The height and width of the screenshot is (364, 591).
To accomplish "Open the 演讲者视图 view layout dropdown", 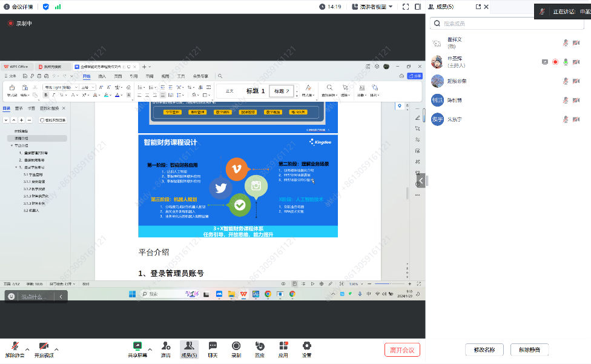I will pos(374,7).
